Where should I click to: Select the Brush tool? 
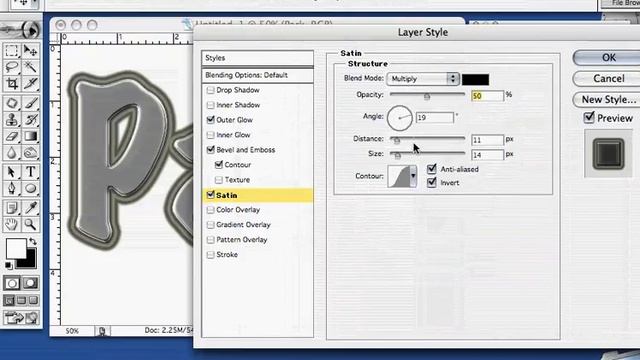click(x=31, y=103)
